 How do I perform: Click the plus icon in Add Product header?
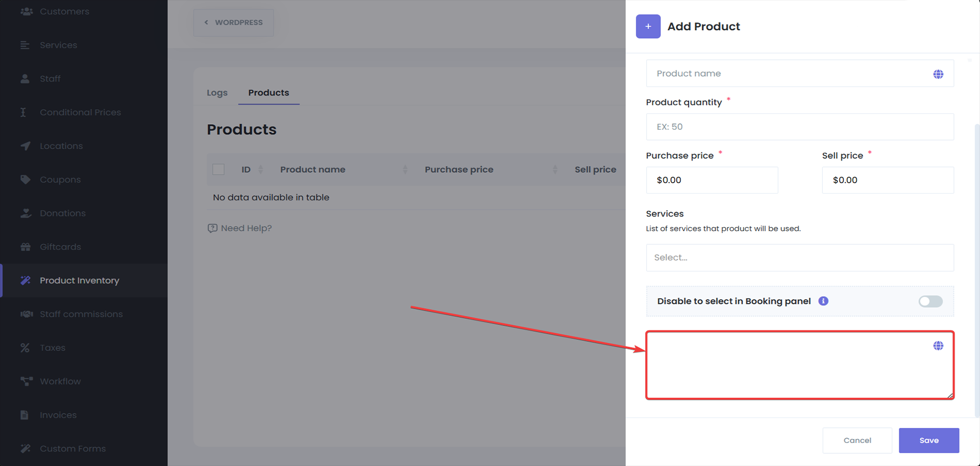[648, 26]
